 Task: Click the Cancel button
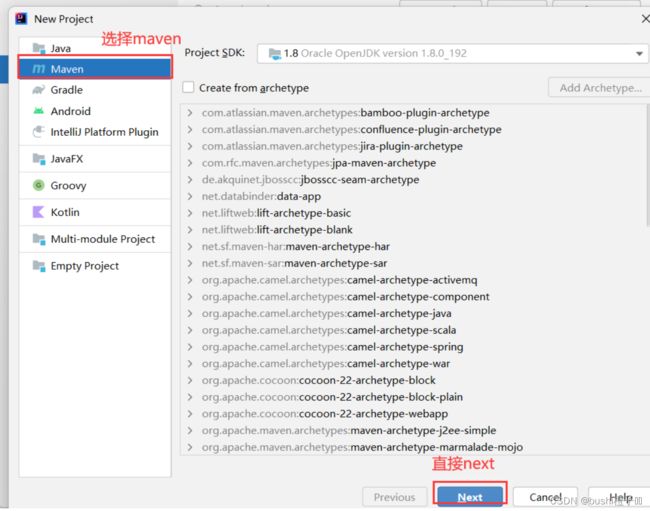[x=545, y=496]
